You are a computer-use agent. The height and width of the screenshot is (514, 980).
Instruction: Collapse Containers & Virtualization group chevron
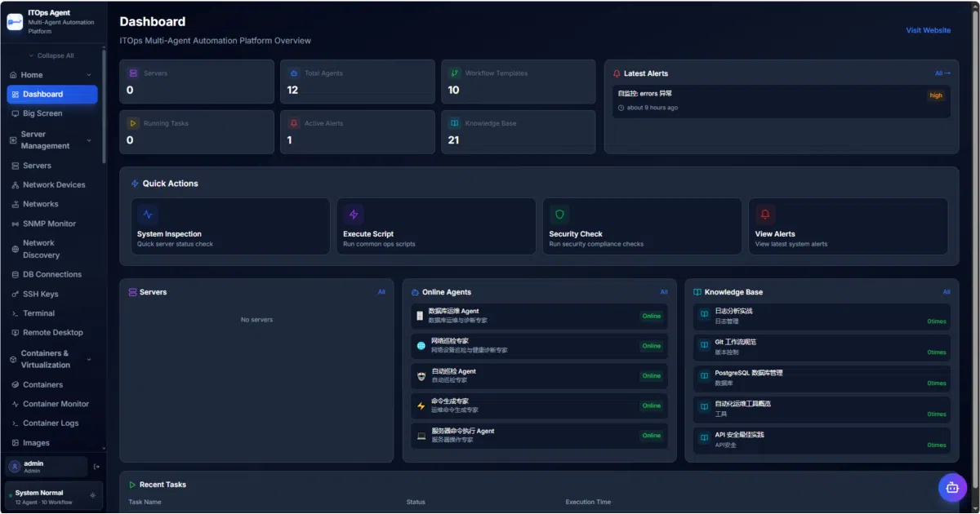pos(89,360)
